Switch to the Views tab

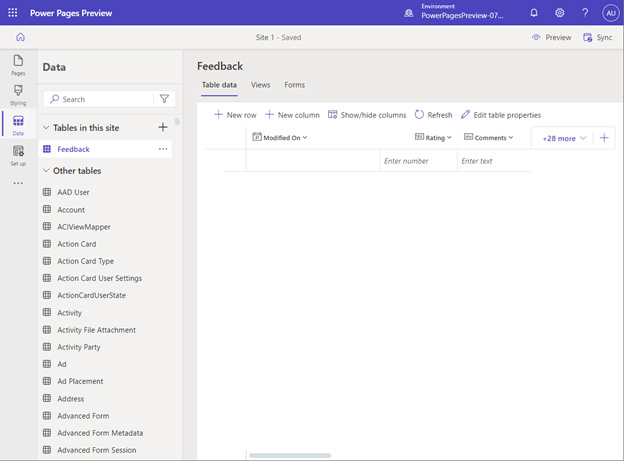[x=260, y=85]
